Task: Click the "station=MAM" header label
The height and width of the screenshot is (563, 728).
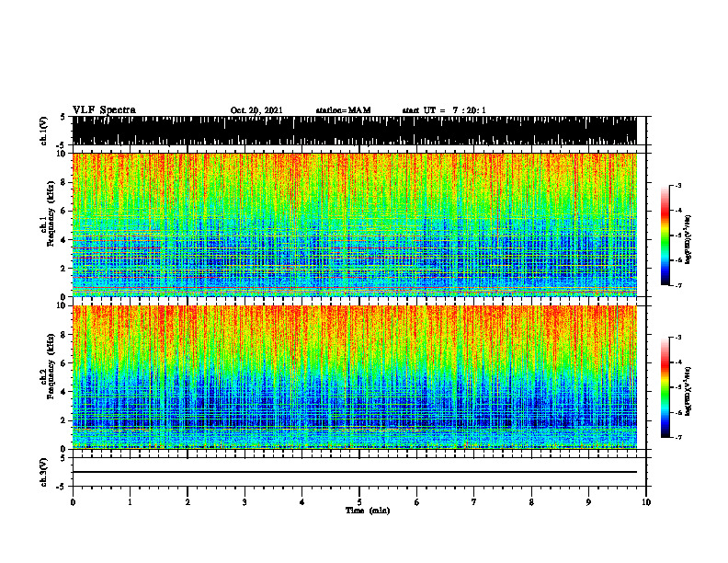Action: pos(343,110)
